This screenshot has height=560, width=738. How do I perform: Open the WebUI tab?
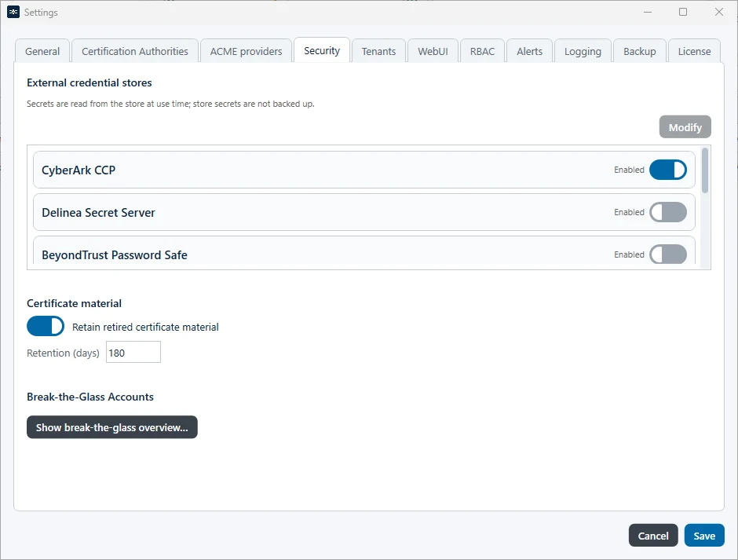coord(433,51)
